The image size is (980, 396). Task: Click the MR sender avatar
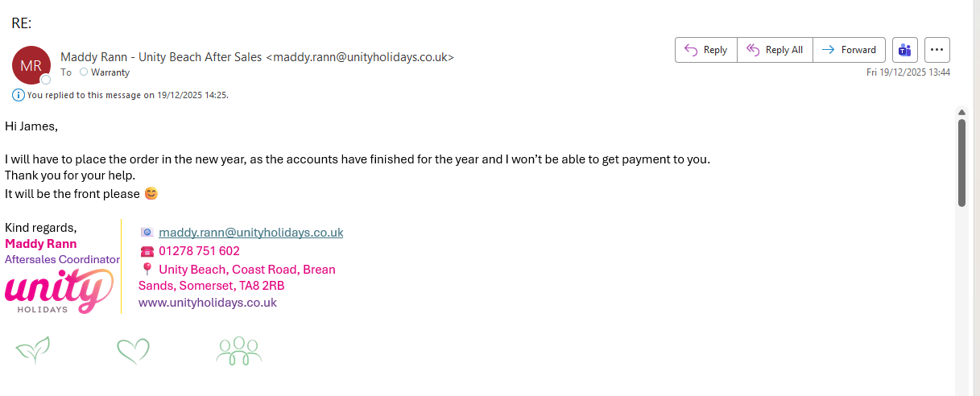[31, 65]
